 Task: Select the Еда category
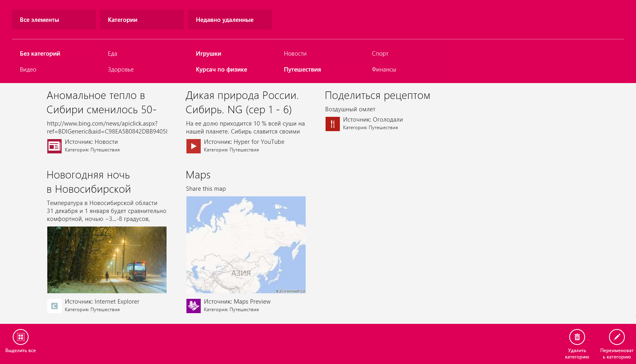coord(112,54)
